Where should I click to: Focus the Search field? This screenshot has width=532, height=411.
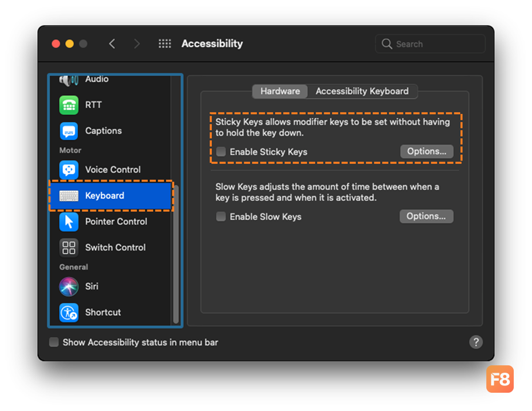coord(430,44)
